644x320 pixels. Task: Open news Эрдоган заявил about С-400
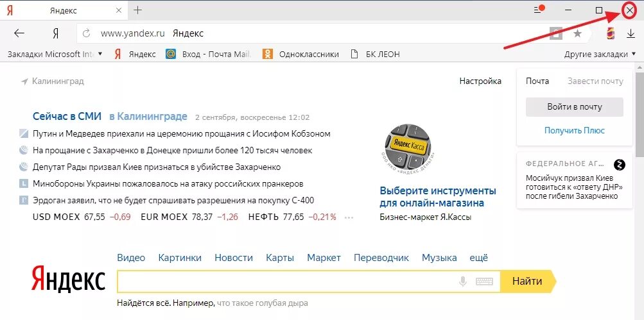(x=173, y=201)
